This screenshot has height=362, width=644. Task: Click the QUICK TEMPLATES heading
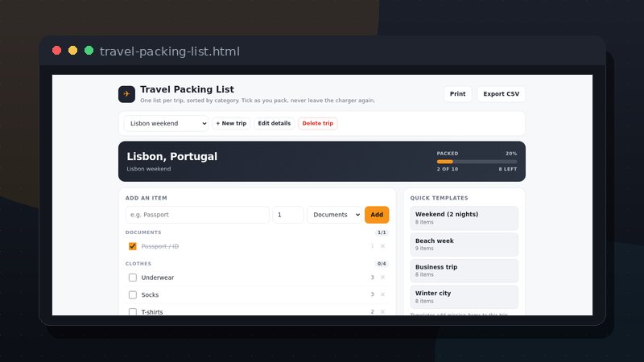click(x=439, y=198)
